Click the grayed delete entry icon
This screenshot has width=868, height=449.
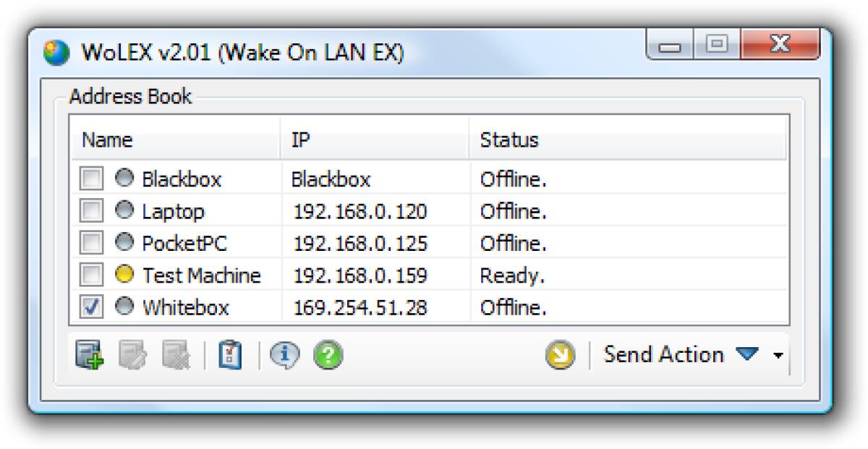(176, 355)
